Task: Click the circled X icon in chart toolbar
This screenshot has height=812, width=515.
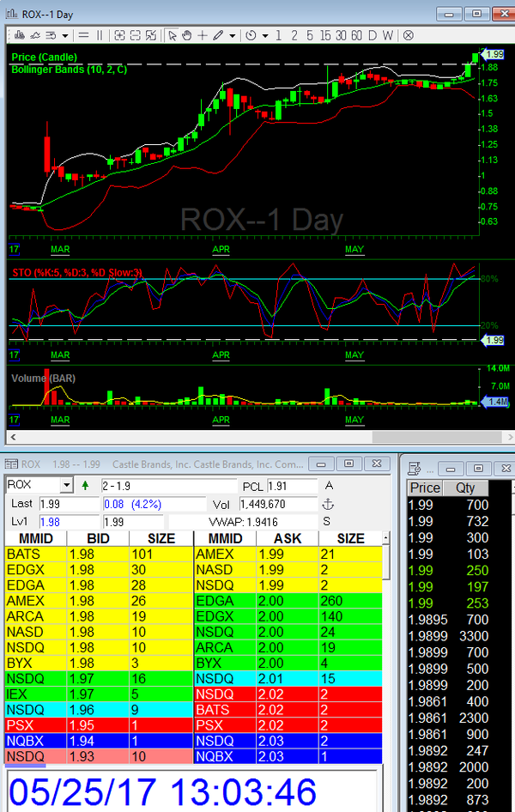Action: tap(409, 35)
